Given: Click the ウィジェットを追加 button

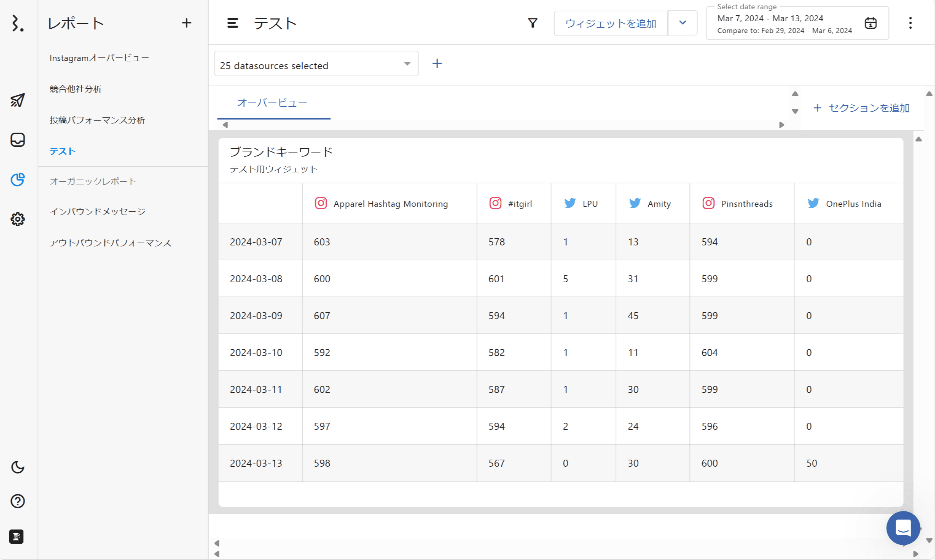Looking at the screenshot, I should pos(610,23).
